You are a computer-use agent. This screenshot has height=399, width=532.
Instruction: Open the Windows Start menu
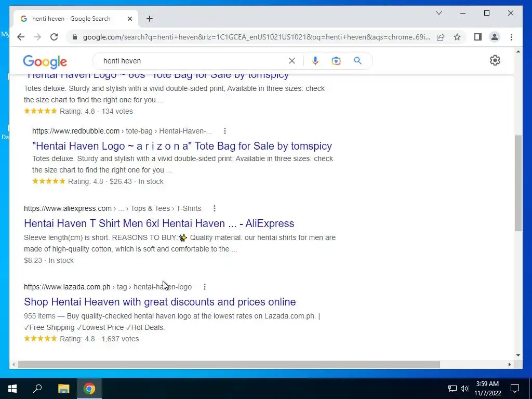tap(12, 389)
